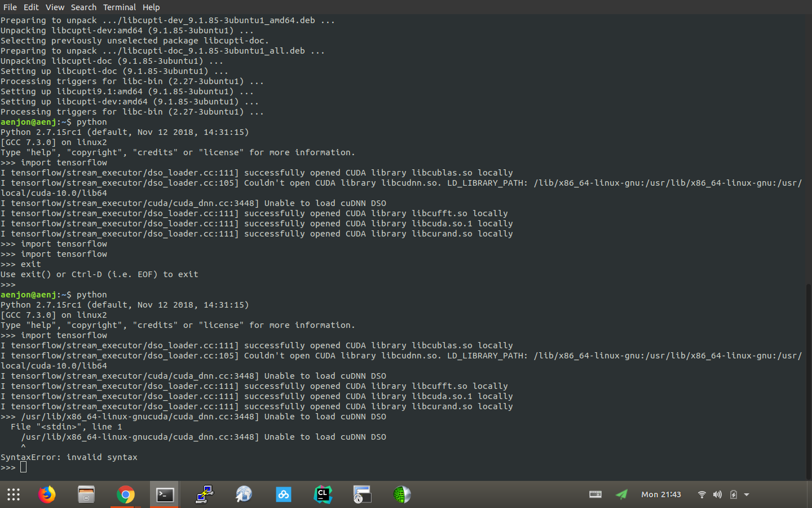Viewport: 812px width, 508px height.
Task: Open the PuTTY network computers icon
Action: click(x=205, y=495)
